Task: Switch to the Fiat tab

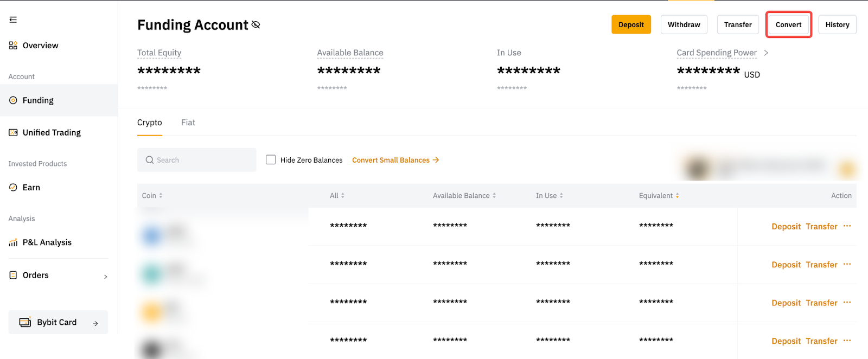Action: pyautogui.click(x=188, y=123)
